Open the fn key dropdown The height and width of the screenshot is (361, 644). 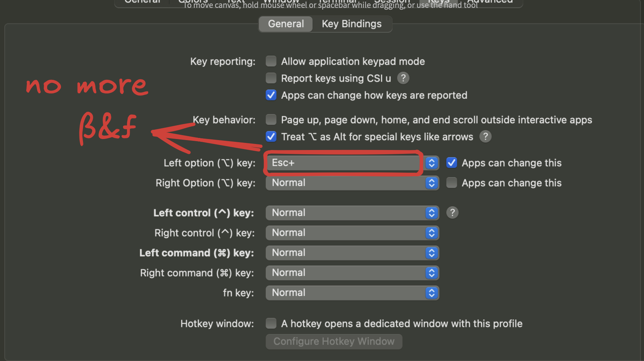352,293
